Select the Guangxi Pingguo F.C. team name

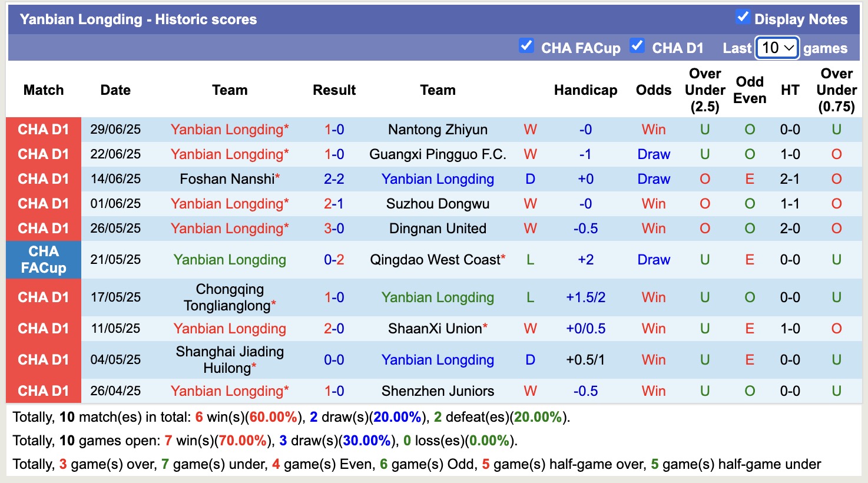click(438, 154)
